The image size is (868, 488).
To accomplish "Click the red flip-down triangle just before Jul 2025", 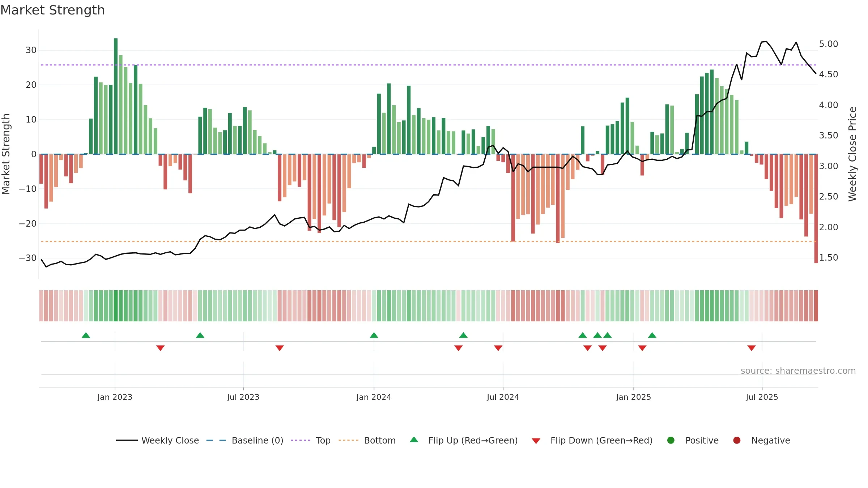I will 752,348.
